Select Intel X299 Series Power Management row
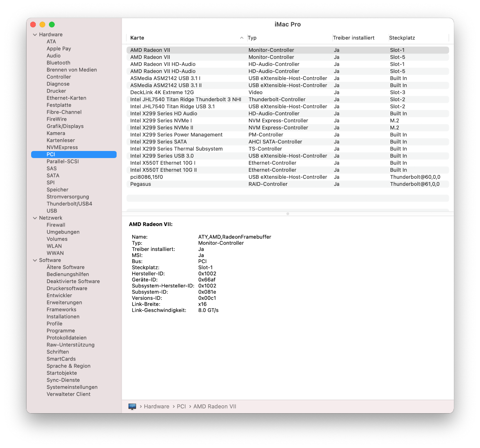480x448 pixels. coord(288,135)
